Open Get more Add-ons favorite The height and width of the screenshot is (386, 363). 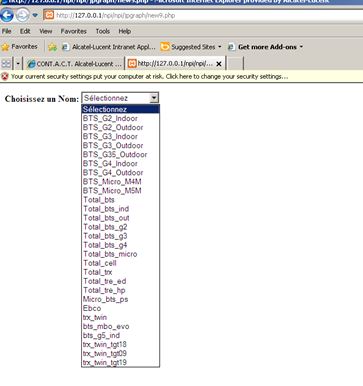pos(265,47)
